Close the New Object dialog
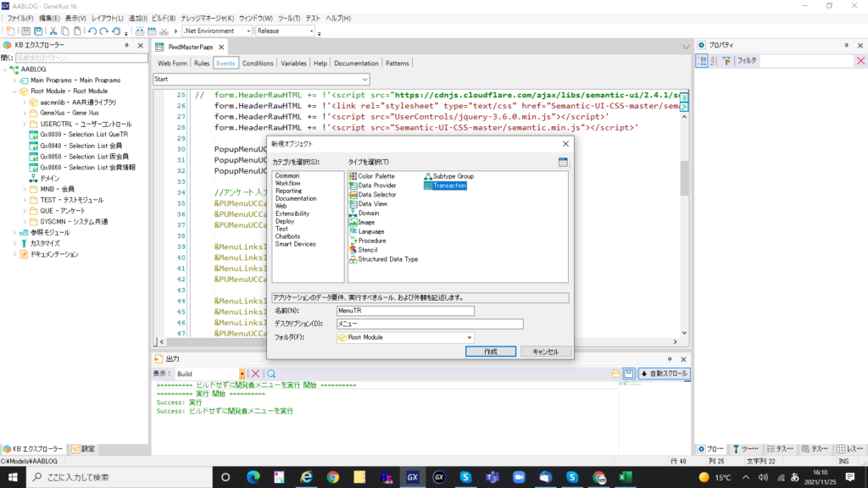The image size is (868, 488). [565, 144]
